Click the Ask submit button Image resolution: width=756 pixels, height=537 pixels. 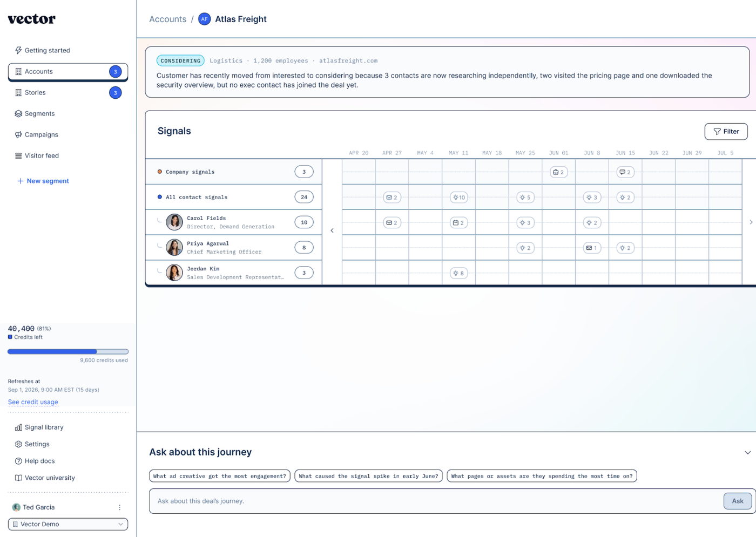[738, 501]
